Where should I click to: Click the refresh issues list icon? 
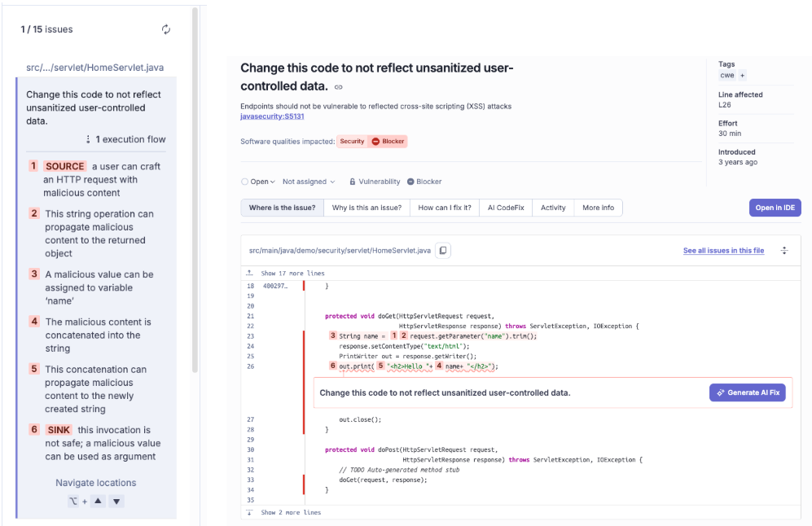166,29
